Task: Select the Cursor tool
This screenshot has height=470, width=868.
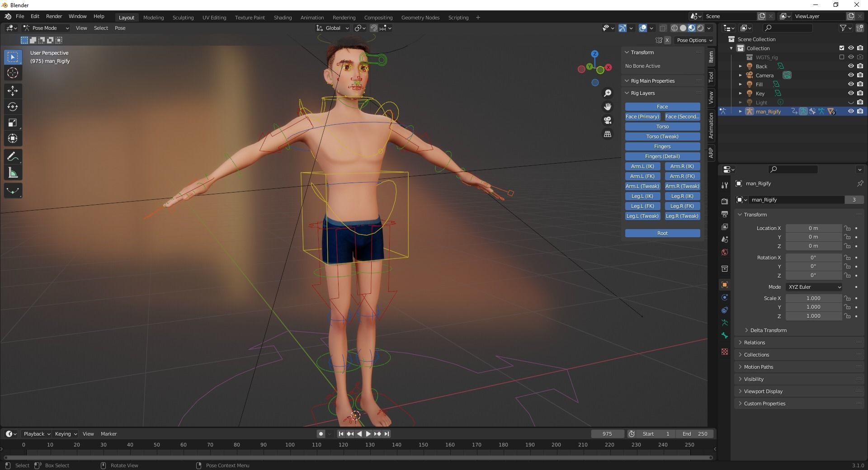Action: pyautogui.click(x=13, y=73)
